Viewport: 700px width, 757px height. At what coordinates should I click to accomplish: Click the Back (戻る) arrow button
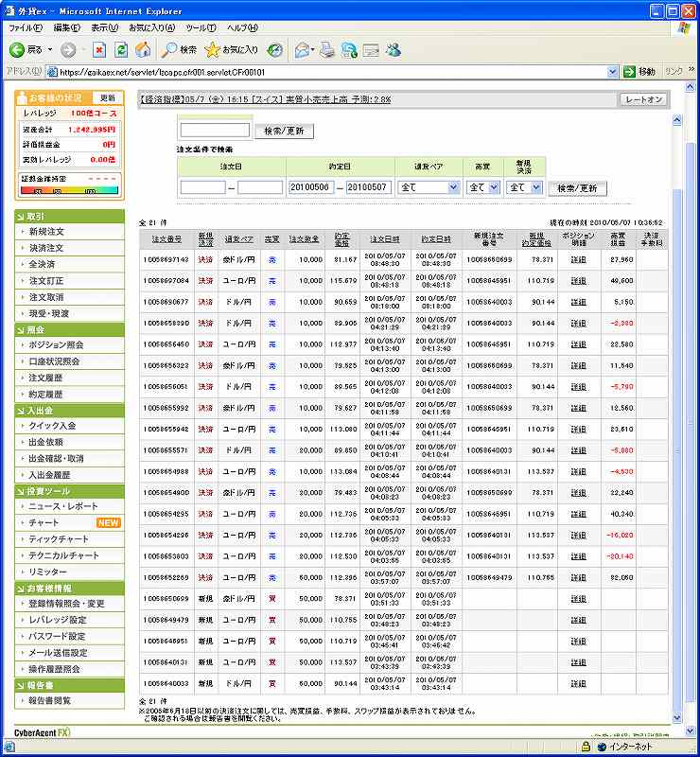tap(26, 50)
